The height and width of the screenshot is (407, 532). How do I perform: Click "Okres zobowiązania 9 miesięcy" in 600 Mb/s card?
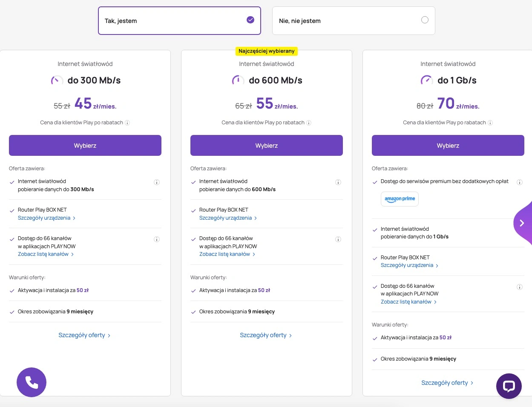pos(237,312)
